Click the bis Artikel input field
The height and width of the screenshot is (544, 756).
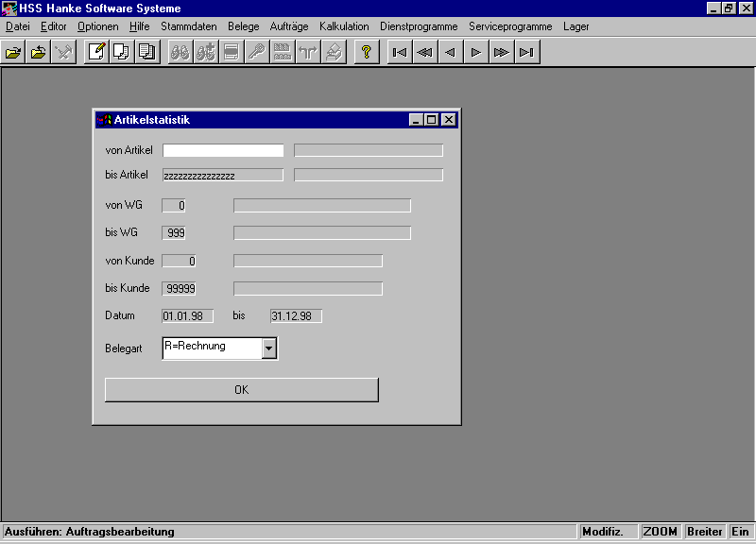coord(223,175)
